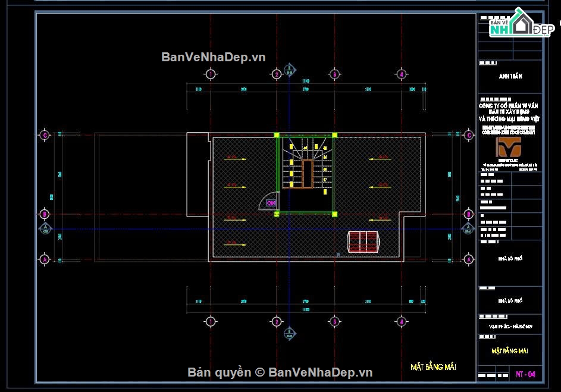Click MẶT BẰNG MÁI title in title block
The width and height of the screenshot is (561, 392).
pos(510,351)
